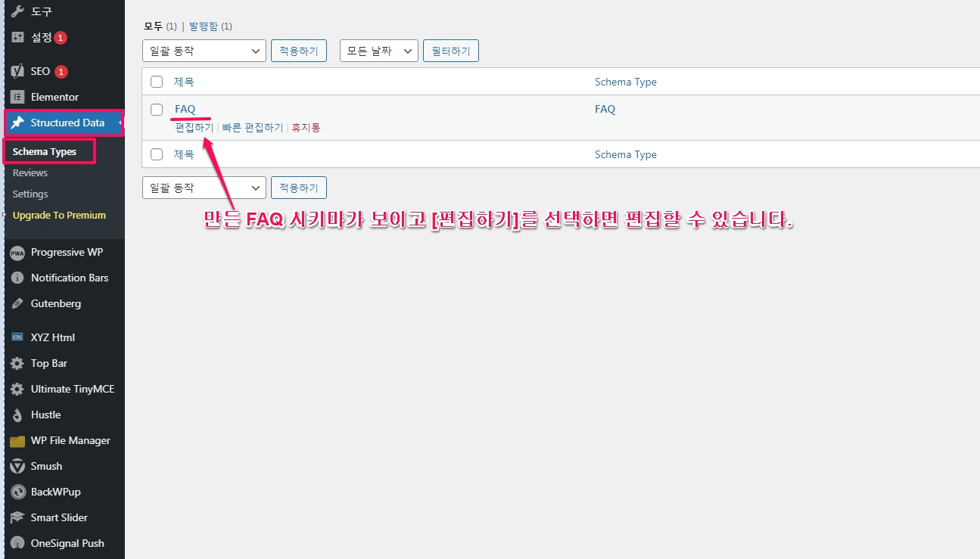Click the XYZ Html icon

[17, 337]
